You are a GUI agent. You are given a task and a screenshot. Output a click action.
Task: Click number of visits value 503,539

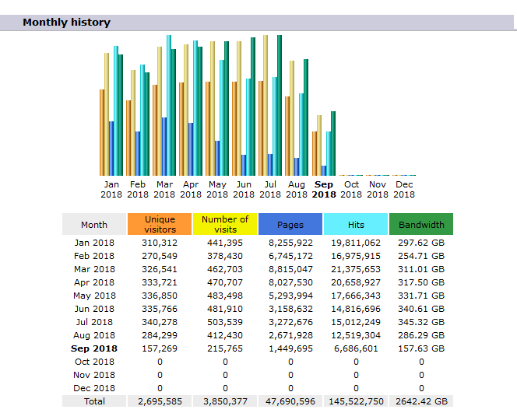coord(225,322)
